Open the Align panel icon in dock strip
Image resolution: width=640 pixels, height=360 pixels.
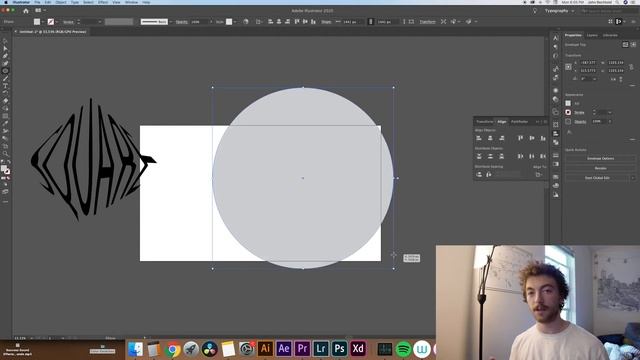click(556, 133)
